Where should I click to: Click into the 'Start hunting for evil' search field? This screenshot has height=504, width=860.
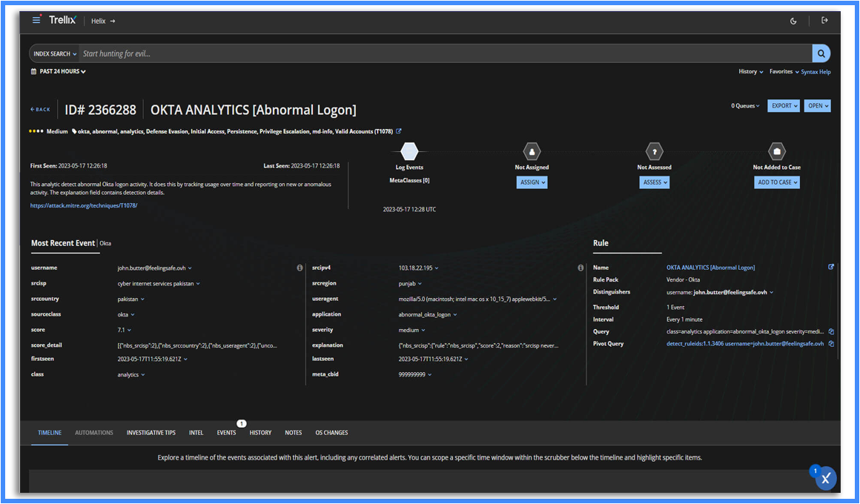tap(445, 53)
